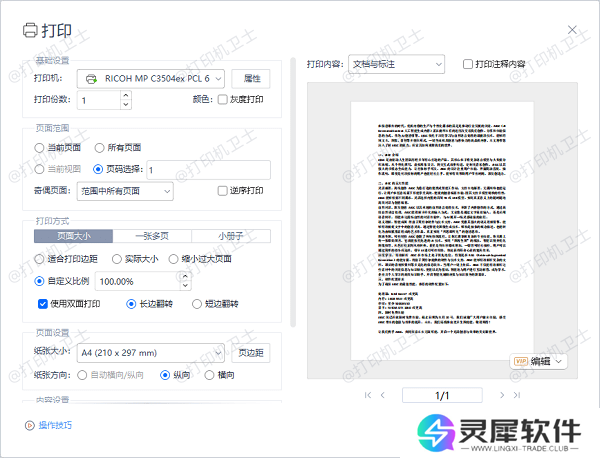Switch to 小册子 tab
The image size is (600, 458).
pos(231,236)
